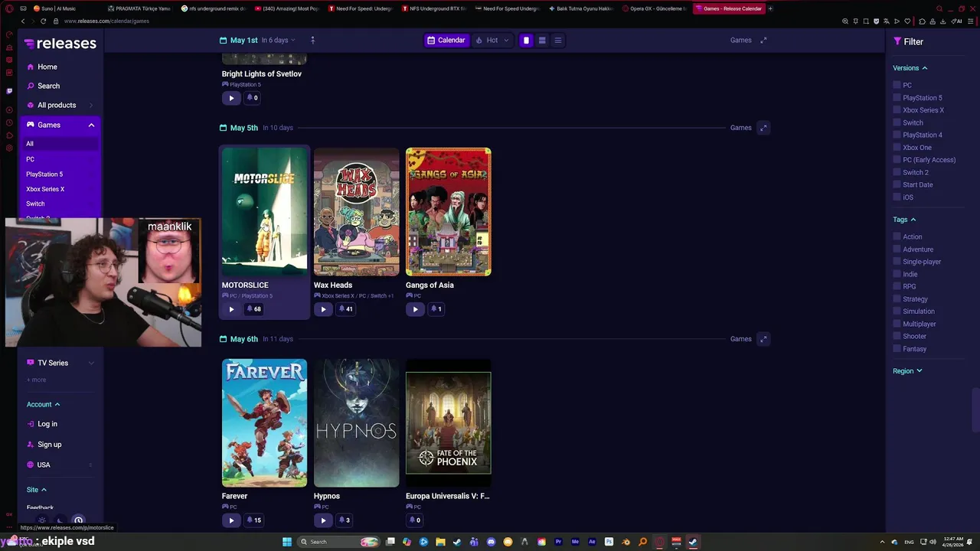Expand the May 5th section fullscreen

[763, 128]
